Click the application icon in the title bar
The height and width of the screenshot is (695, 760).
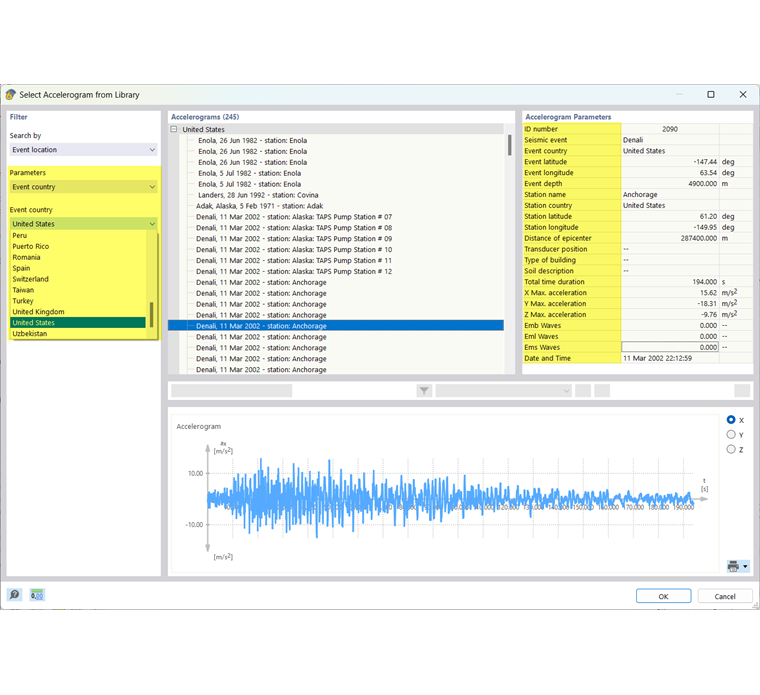click(x=10, y=95)
